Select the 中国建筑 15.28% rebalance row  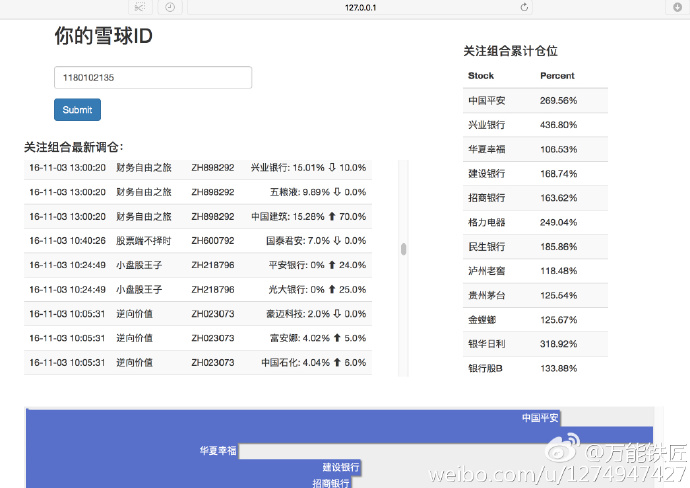pos(198,216)
